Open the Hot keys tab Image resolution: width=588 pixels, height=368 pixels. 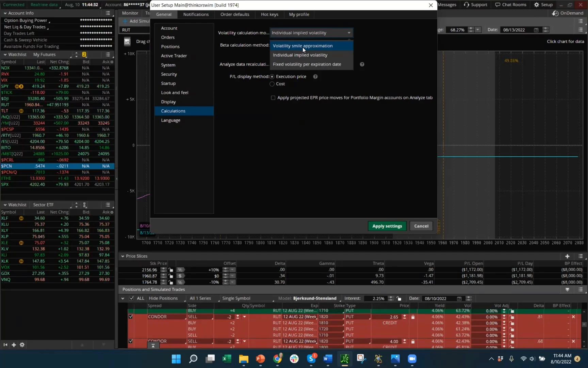tap(269, 14)
